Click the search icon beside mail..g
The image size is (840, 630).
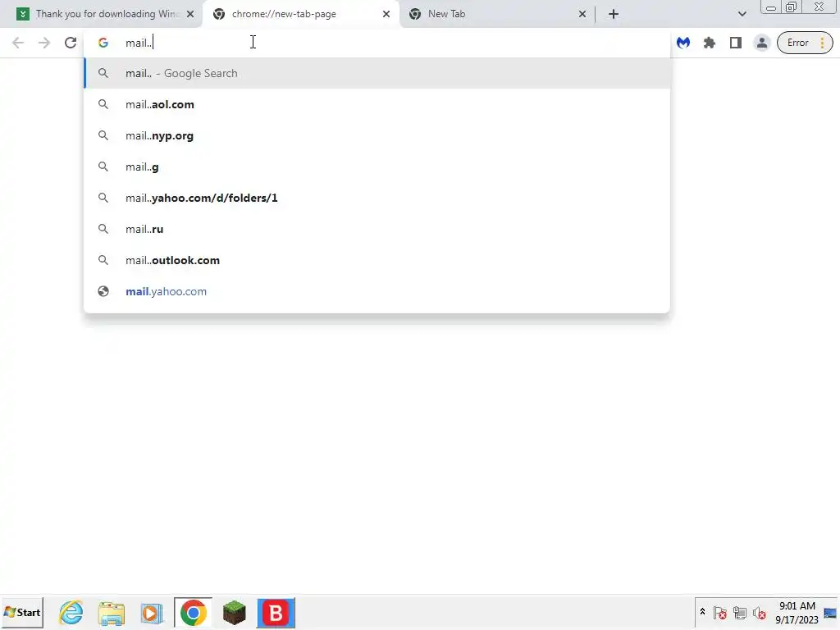[103, 167]
